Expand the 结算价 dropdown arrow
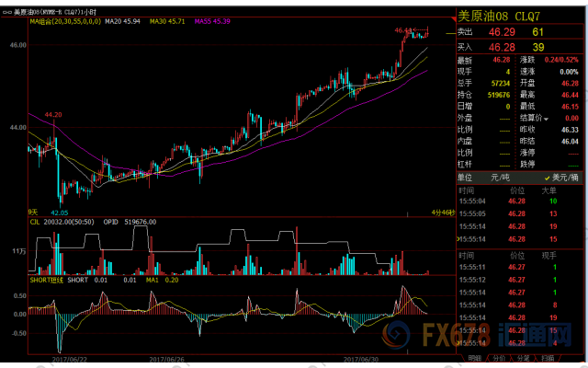The image size is (588, 368). tap(548, 119)
